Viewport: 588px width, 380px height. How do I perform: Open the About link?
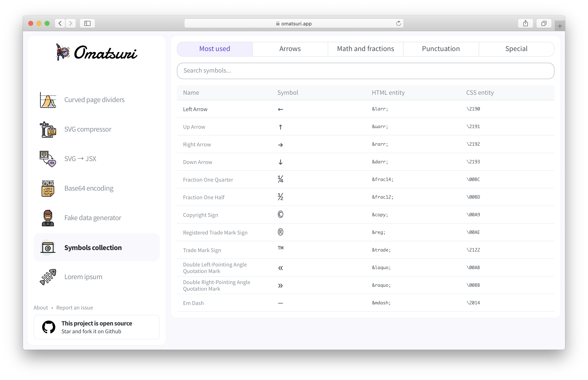tap(41, 308)
